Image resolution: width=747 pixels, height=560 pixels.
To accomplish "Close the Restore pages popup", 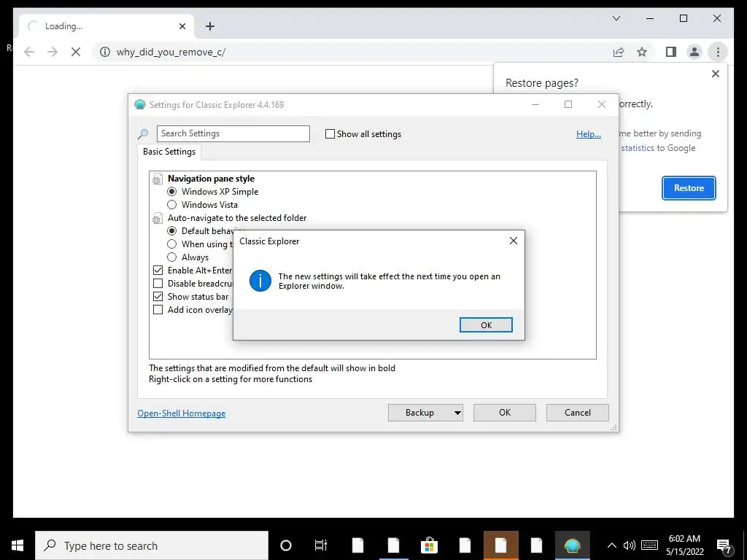I will (x=715, y=74).
